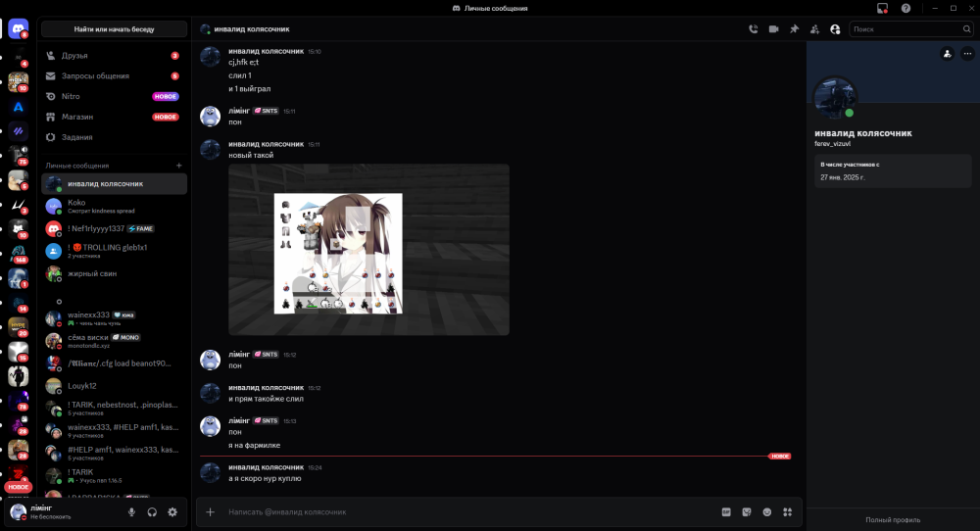Image resolution: width=980 pixels, height=531 pixels.
Task: Add friends to this DM
Action: (x=815, y=28)
